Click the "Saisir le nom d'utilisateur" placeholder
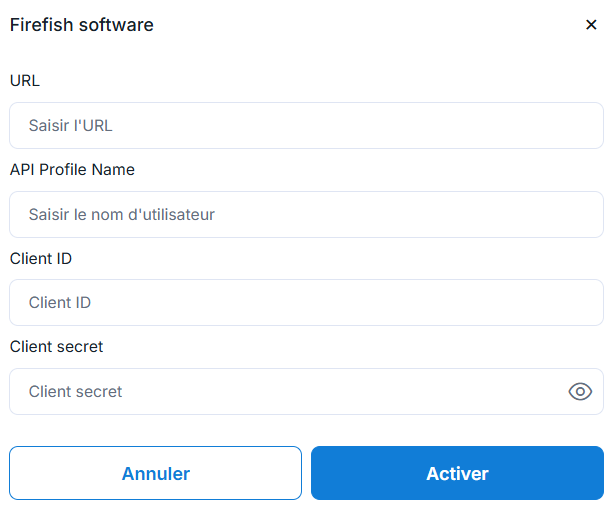 tap(122, 214)
